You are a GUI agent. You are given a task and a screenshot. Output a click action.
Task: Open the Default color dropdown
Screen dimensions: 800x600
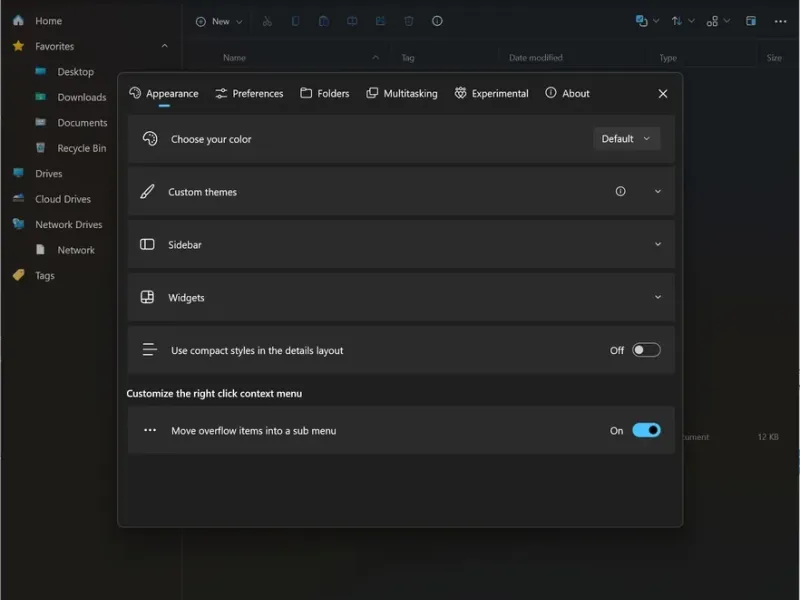tap(627, 139)
